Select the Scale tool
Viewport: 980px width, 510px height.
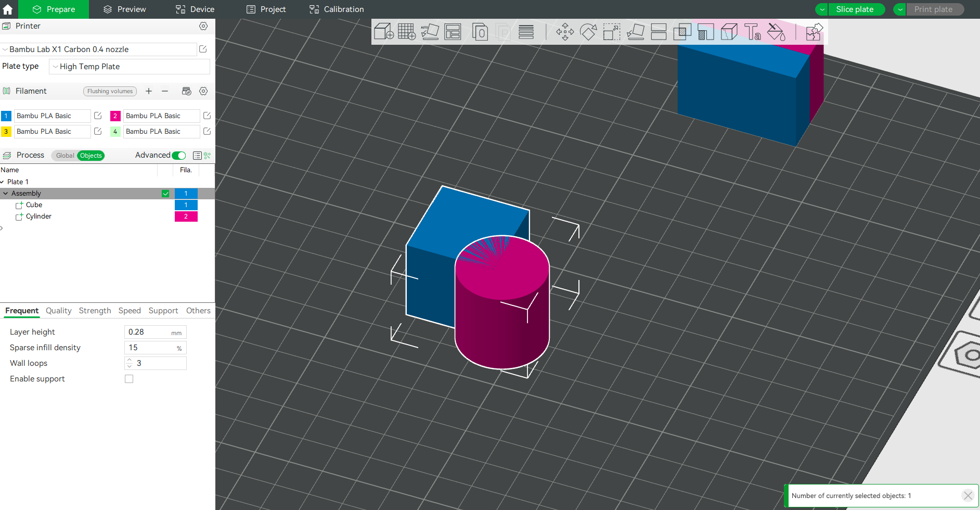611,32
